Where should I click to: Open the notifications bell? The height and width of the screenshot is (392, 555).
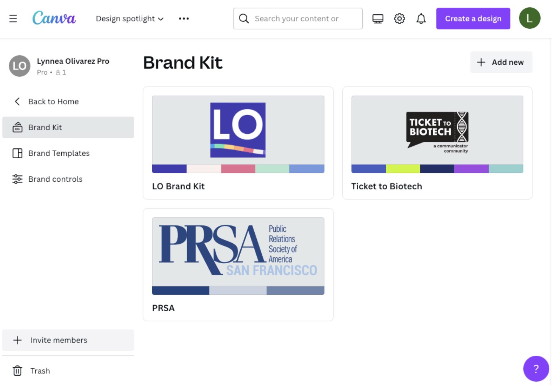pos(421,19)
